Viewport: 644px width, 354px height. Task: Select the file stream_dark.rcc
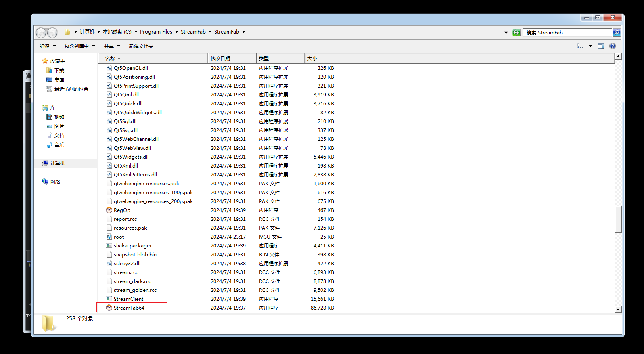pos(132,281)
